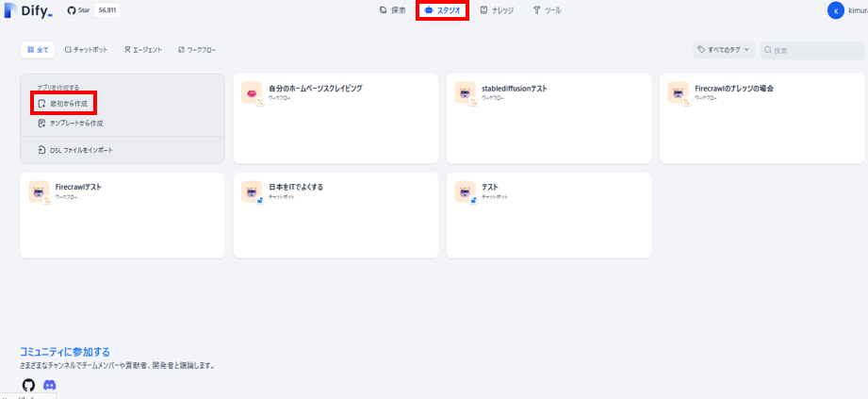Viewport: 868px width, 399px height.
Task: Click 最初から作成
Action: coord(63,104)
